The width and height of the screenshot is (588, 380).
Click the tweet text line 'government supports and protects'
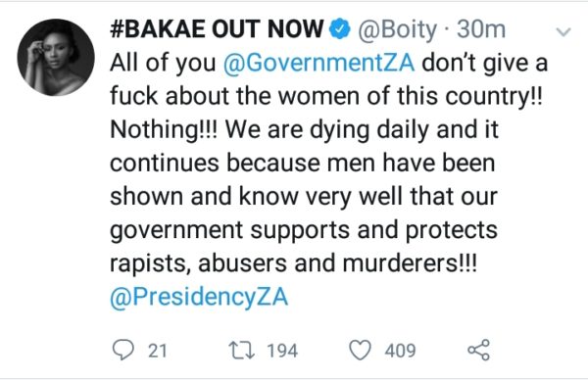click(x=304, y=230)
